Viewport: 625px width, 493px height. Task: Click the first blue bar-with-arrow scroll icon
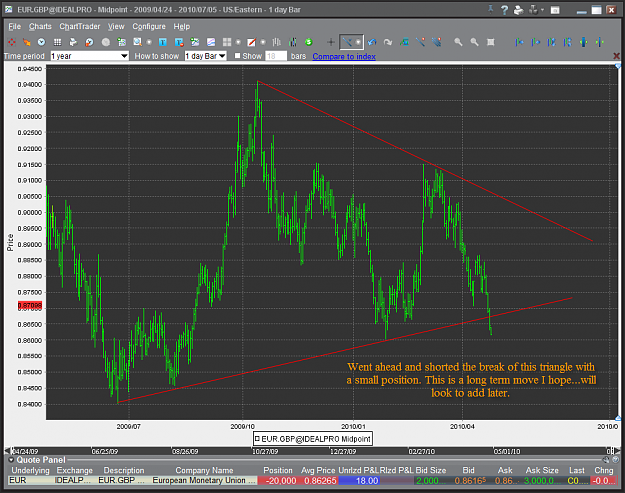(x=519, y=42)
